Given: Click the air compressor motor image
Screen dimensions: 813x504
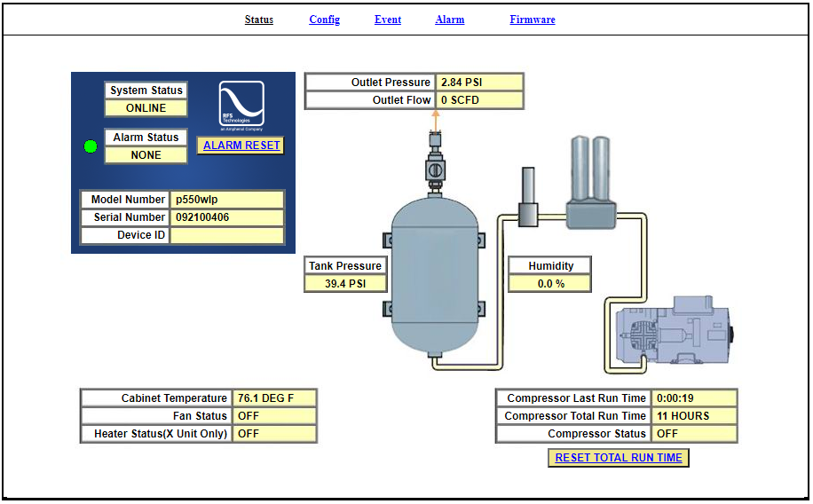Looking at the screenshot, I should click(670, 334).
